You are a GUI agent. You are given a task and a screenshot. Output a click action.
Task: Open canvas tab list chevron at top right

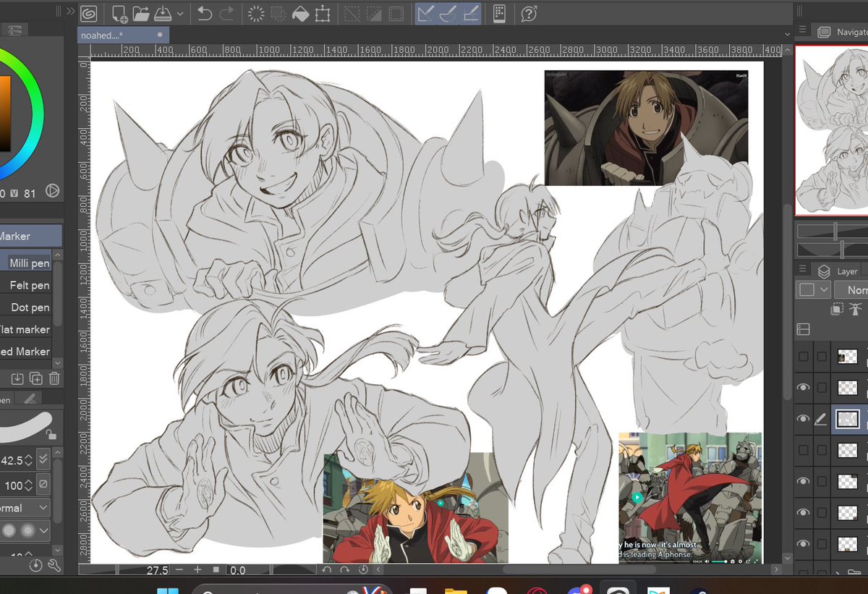click(788, 34)
